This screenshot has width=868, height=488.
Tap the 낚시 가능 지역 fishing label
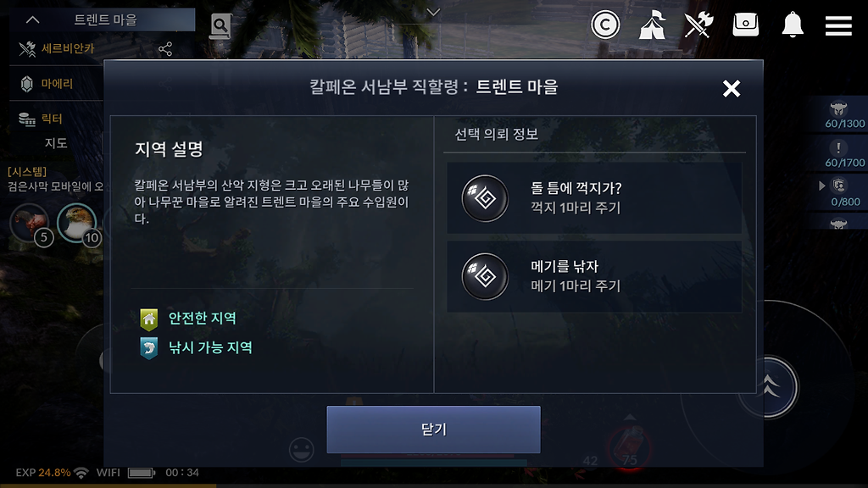[x=210, y=347]
